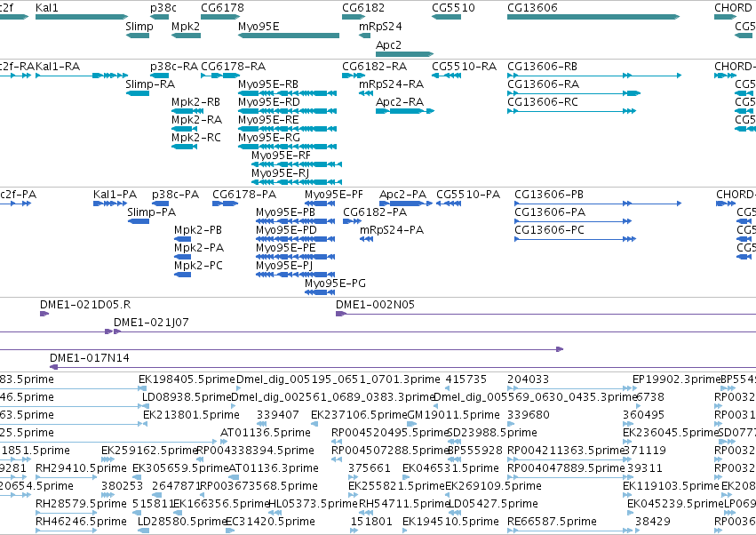This screenshot has width=756, height=535.
Task: Click the CG13606-RC transcript
Action: [572, 111]
